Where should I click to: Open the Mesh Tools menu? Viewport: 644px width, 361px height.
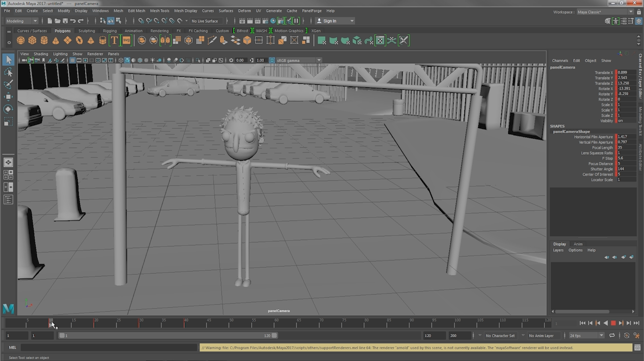159,11
